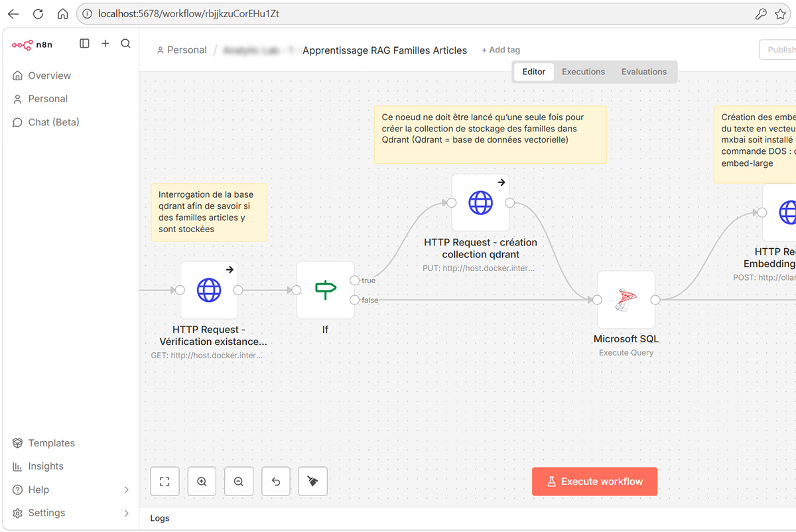Click the plus icon in sidebar header
Image resolution: width=796 pixels, height=532 pixels.
tap(105, 44)
